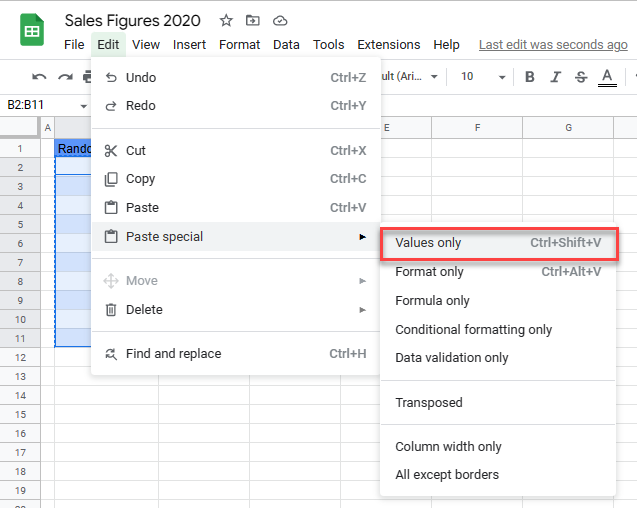
Task: Toggle bold formatting in toolbar
Action: (x=530, y=77)
